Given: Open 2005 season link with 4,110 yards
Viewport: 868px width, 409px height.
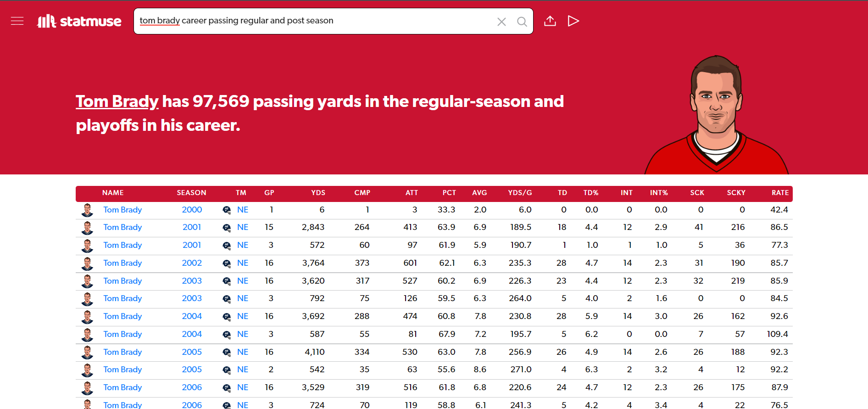Looking at the screenshot, I should (192, 352).
